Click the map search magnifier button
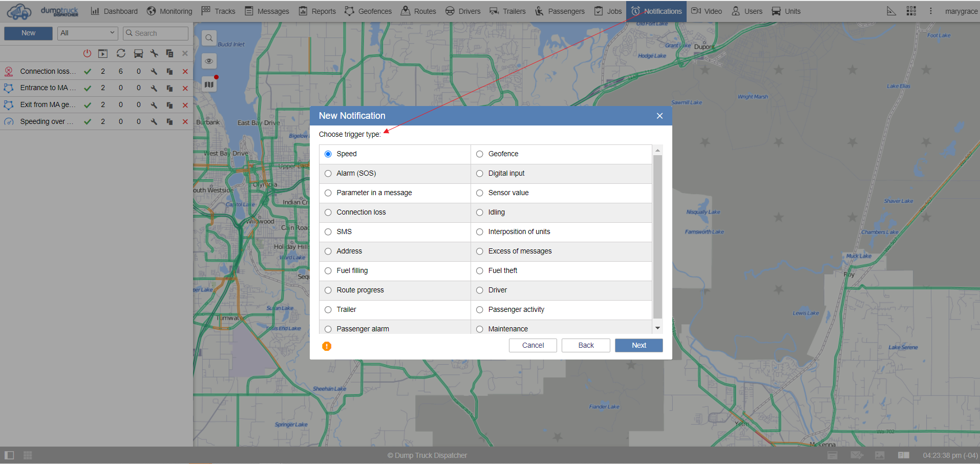The height and width of the screenshot is (464, 980). 209,38
